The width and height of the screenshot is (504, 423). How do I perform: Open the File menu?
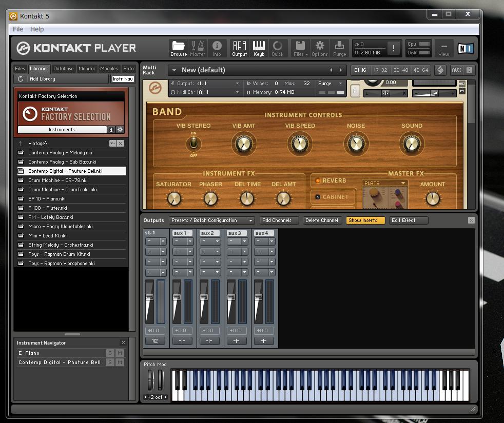[x=18, y=29]
